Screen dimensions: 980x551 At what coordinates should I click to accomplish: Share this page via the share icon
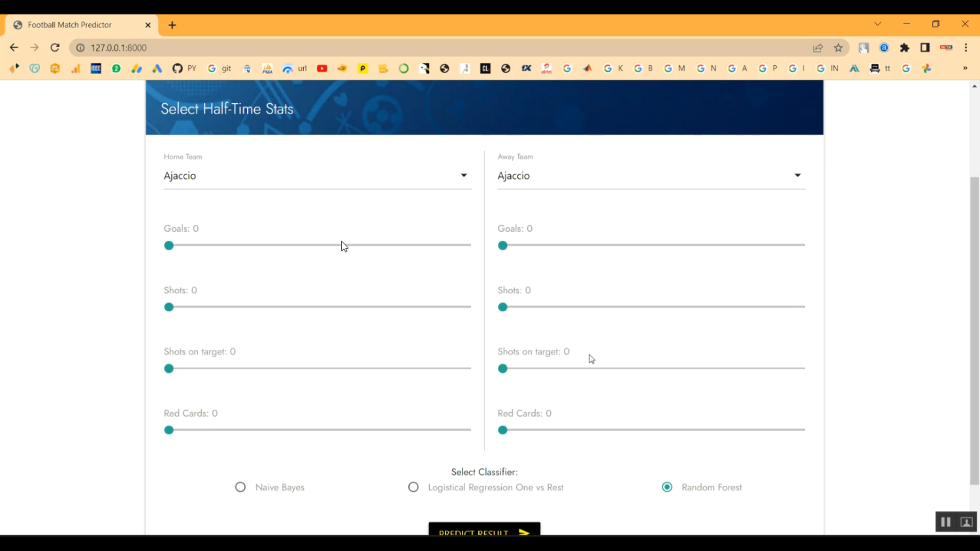tap(818, 48)
